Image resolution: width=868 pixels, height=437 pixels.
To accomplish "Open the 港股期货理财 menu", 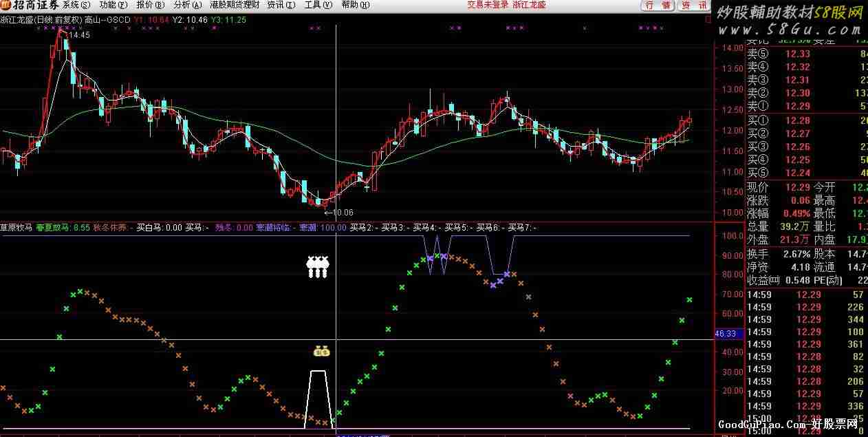I will coord(235,5).
